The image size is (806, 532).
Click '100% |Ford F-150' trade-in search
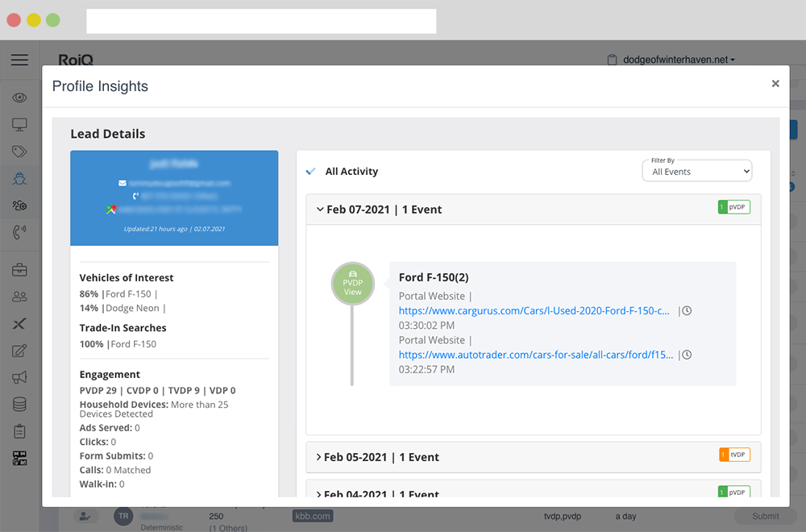click(118, 344)
